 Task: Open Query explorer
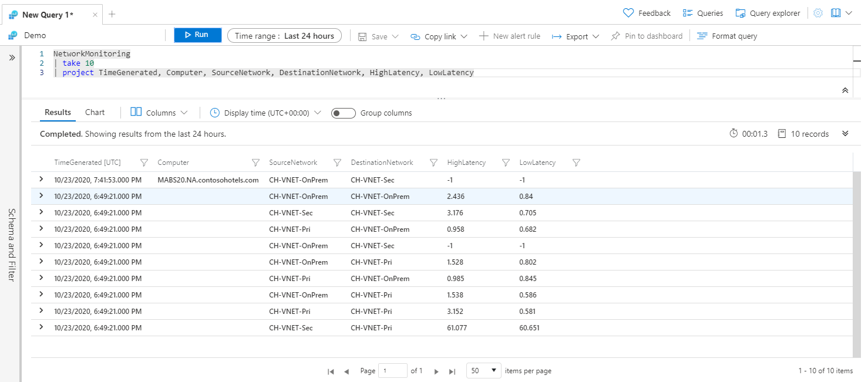768,13
